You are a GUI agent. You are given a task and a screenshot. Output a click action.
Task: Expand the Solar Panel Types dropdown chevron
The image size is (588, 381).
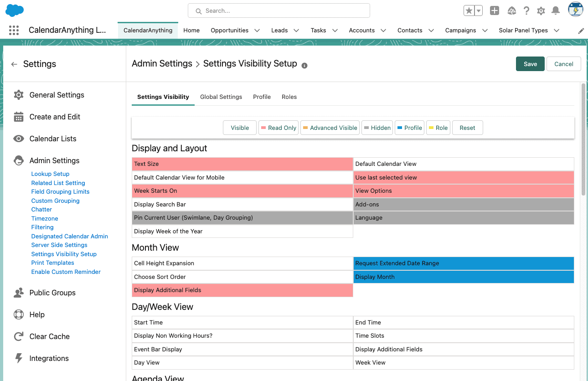(557, 31)
